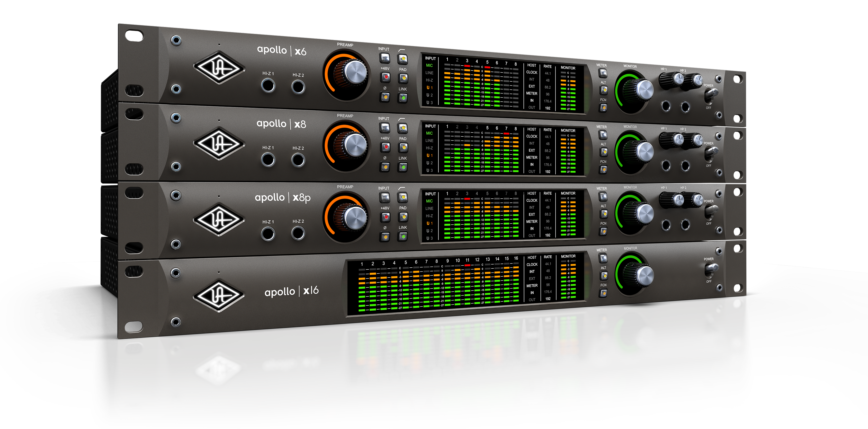Select the HI-Z 2 jack on apollo x6
Viewport: 868px width, 429px height.
point(298,87)
